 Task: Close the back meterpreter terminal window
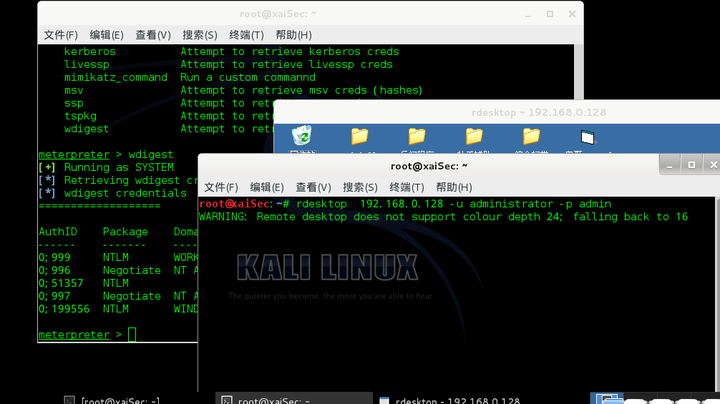572,14
